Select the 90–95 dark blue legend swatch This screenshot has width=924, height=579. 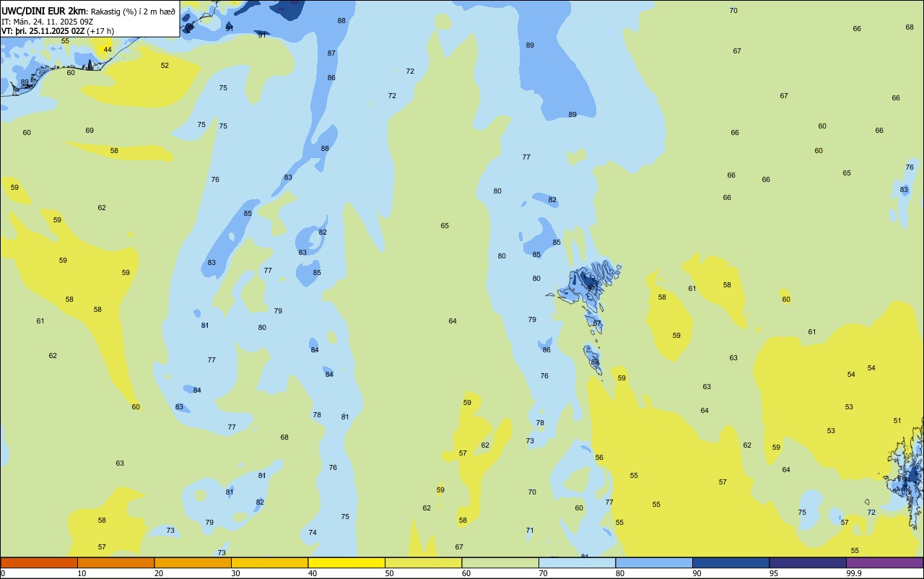click(731, 562)
